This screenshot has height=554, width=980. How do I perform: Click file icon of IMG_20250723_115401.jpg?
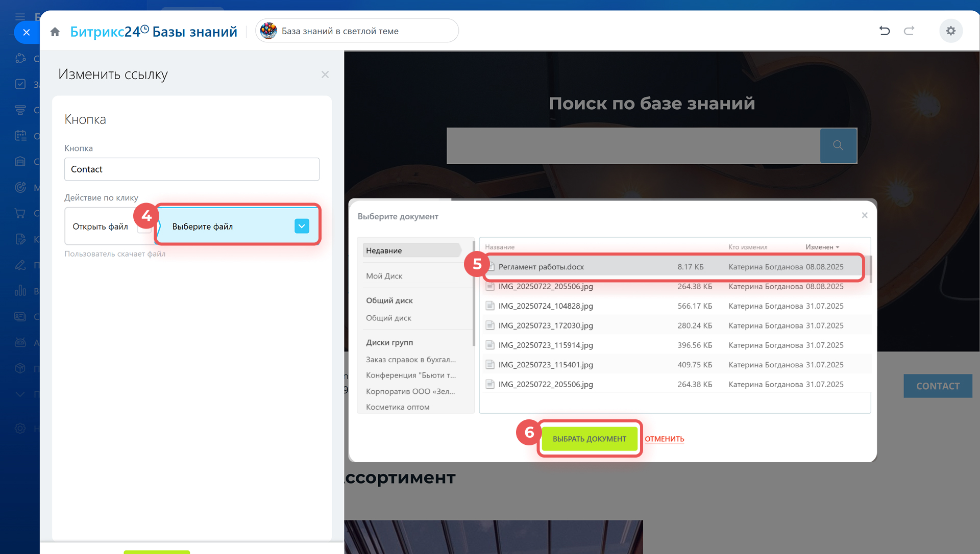tap(490, 365)
